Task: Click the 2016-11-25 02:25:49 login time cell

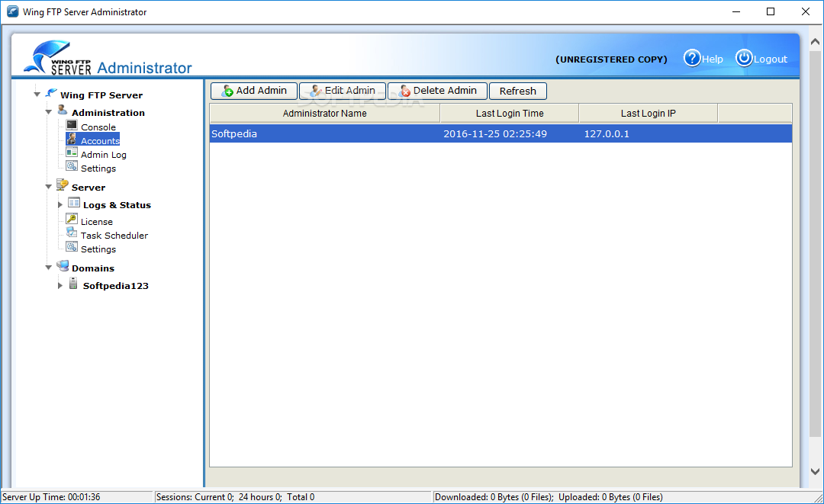Action: pyautogui.click(x=495, y=134)
